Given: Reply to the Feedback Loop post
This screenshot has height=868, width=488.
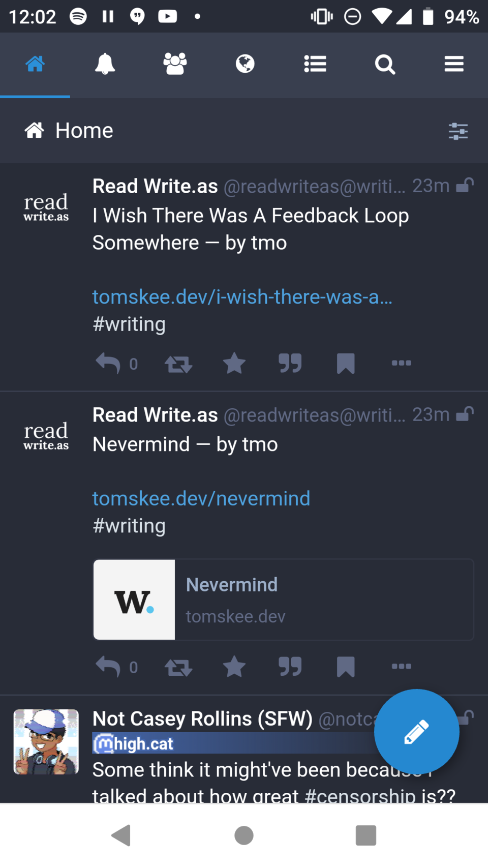Looking at the screenshot, I should (108, 364).
